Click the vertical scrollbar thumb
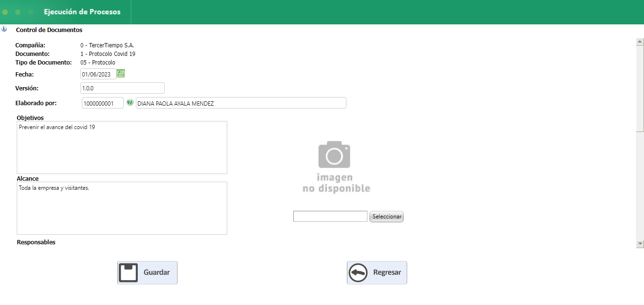 tap(640, 88)
